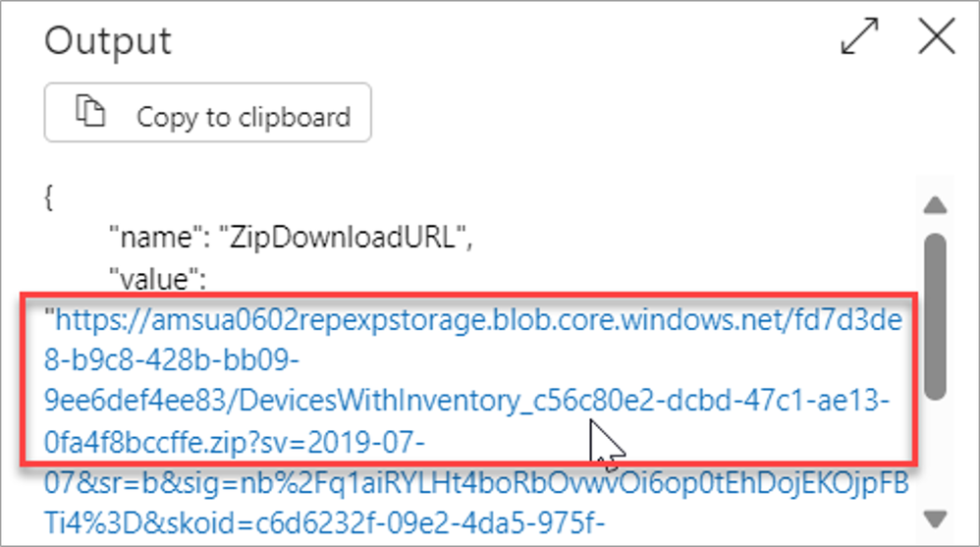The height and width of the screenshot is (547, 980).
Task: Click the link line '8-b9c8-428b-bb09-'
Action: (x=172, y=360)
